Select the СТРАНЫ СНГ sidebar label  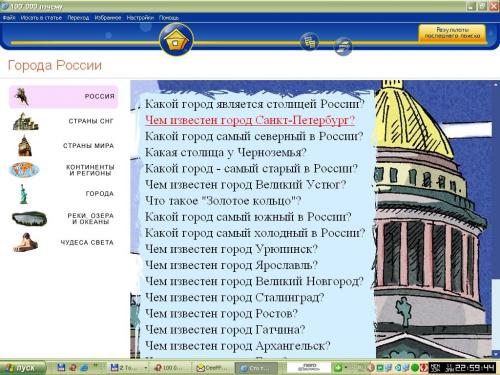[x=91, y=121]
